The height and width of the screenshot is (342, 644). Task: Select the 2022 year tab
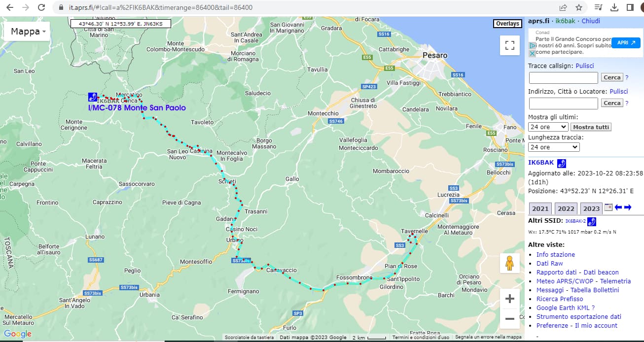pos(566,208)
